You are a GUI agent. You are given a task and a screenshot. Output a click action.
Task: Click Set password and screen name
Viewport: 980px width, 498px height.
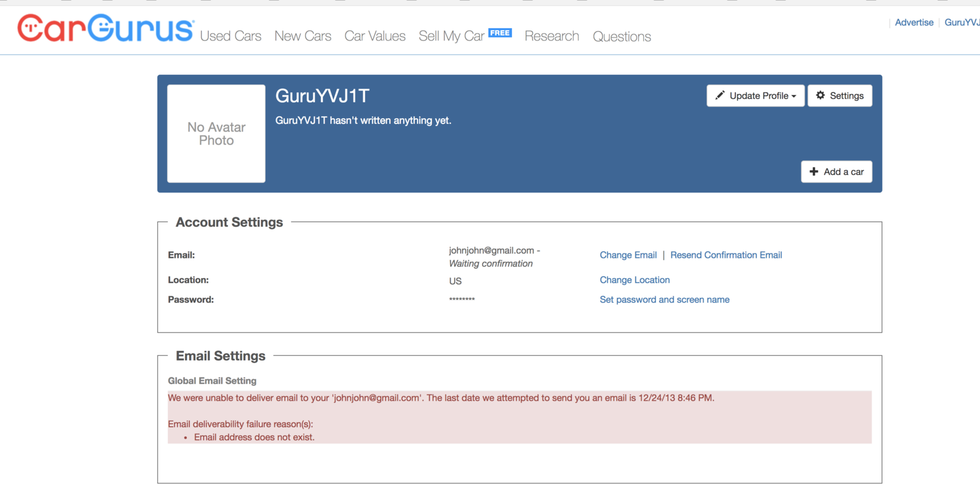(665, 300)
